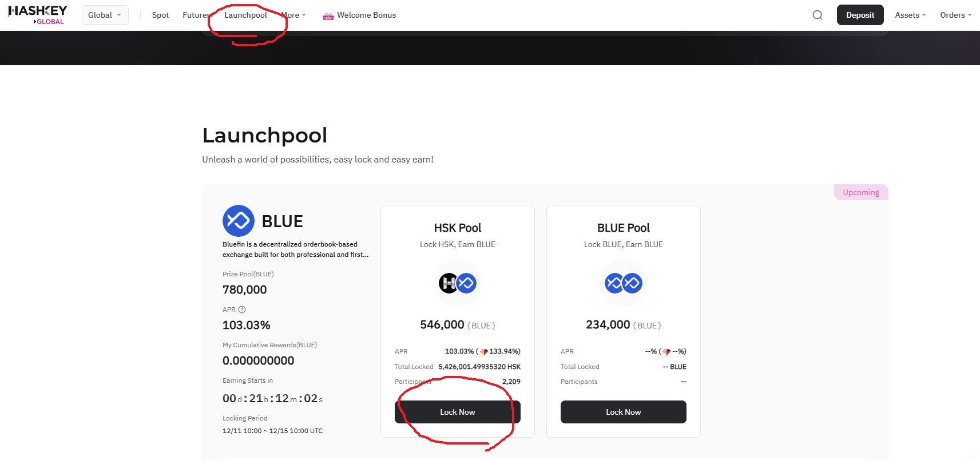Expand the Assets dropdown
Image resolution: width=980 pixels, height=460 pixels.
point(910,15)
